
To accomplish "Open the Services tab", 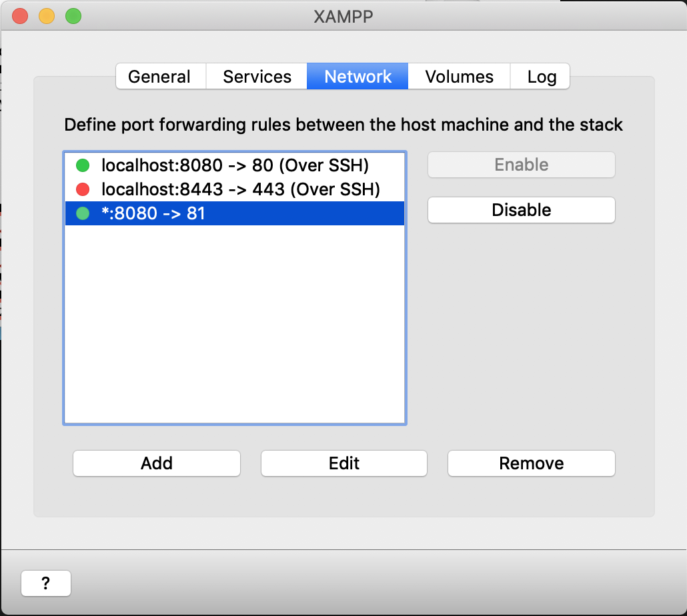I will 257,77.
